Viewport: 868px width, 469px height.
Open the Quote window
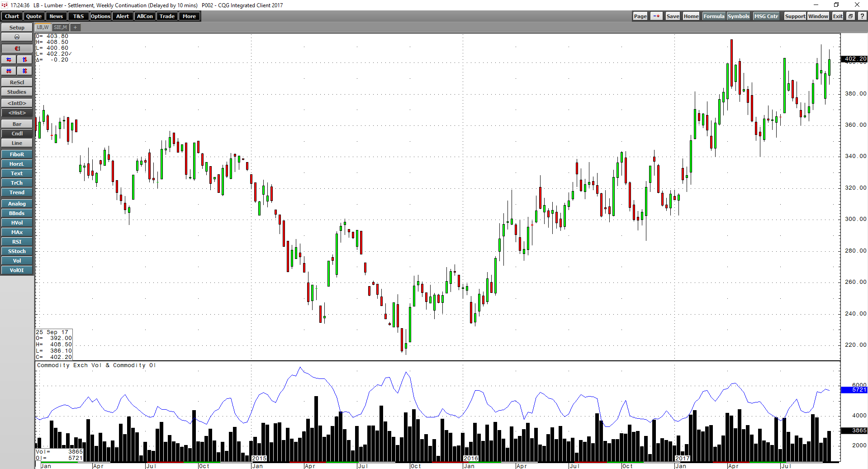pos(34,16)
